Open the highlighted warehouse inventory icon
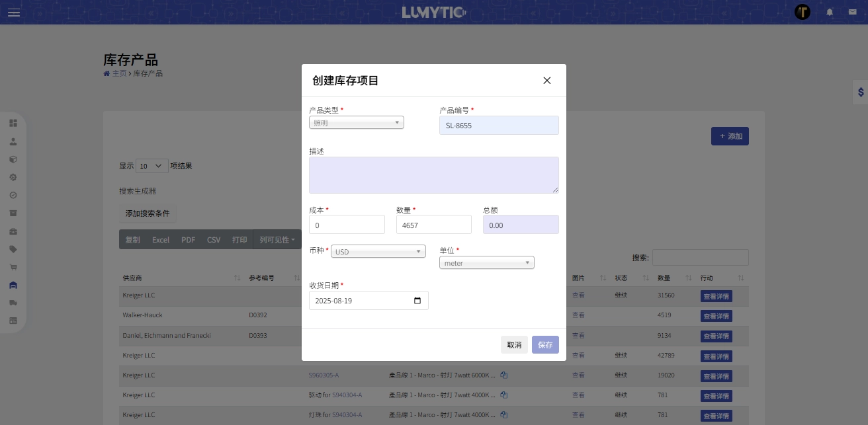Image resolution: width=868 pixels, height=425 pixels. coord(13,285)
